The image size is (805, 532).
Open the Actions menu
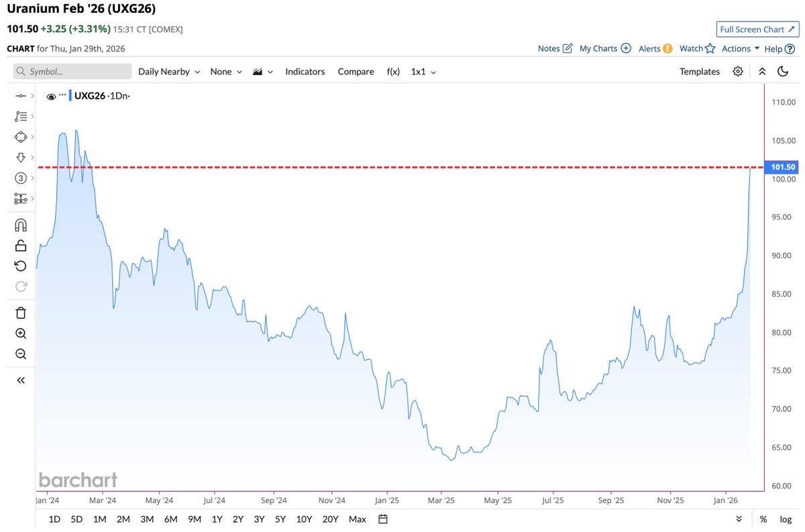736,48
